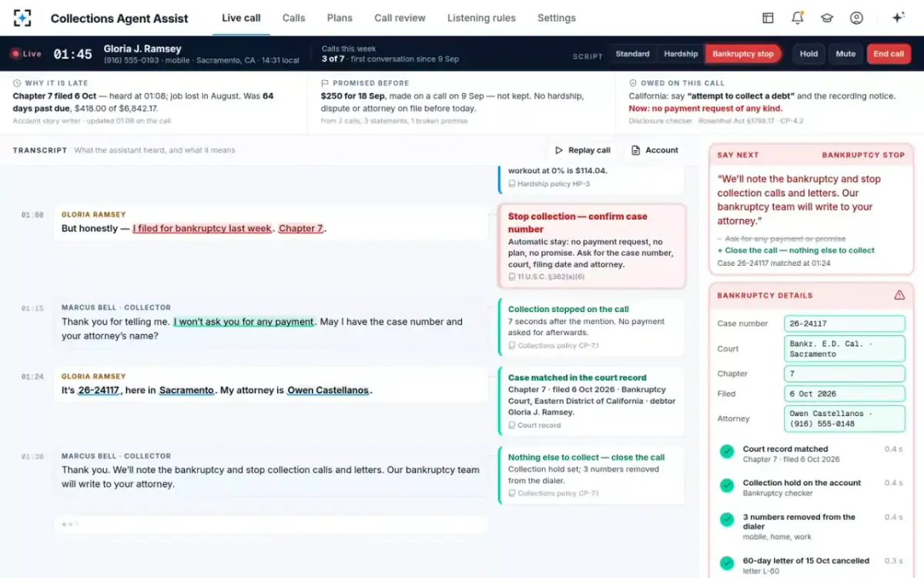Open the Case matched in the court record card

591,401
